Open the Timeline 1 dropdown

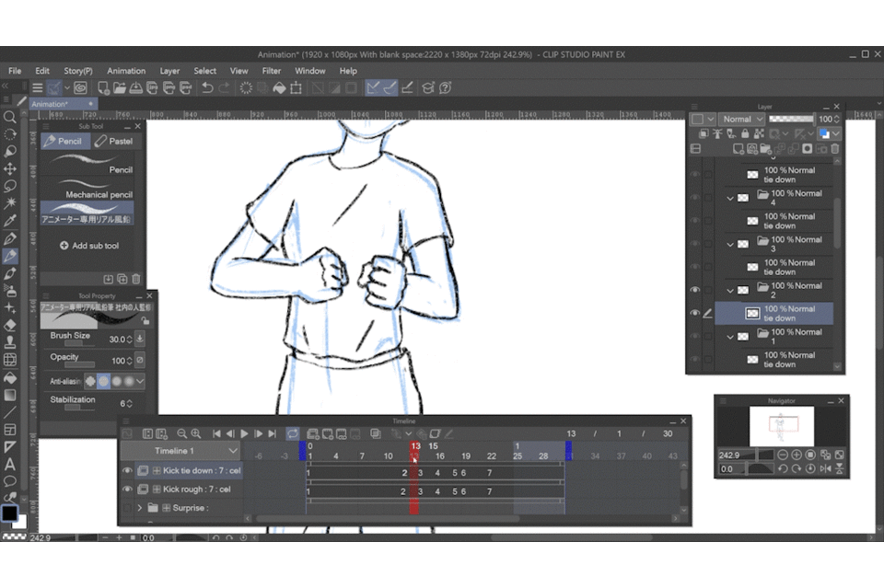click(233, 451)
